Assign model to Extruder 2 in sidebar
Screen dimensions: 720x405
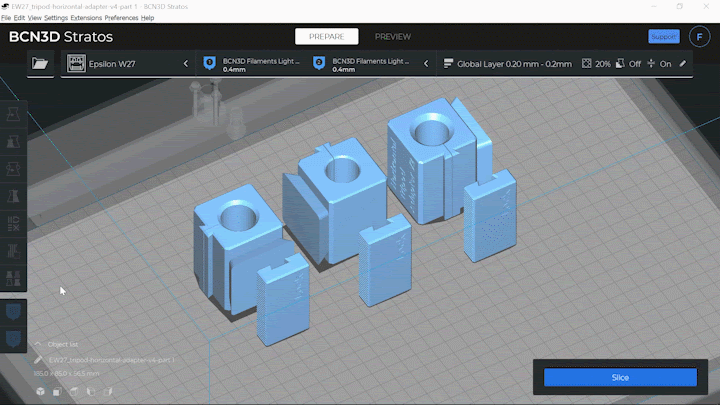(x=13, y=339)
